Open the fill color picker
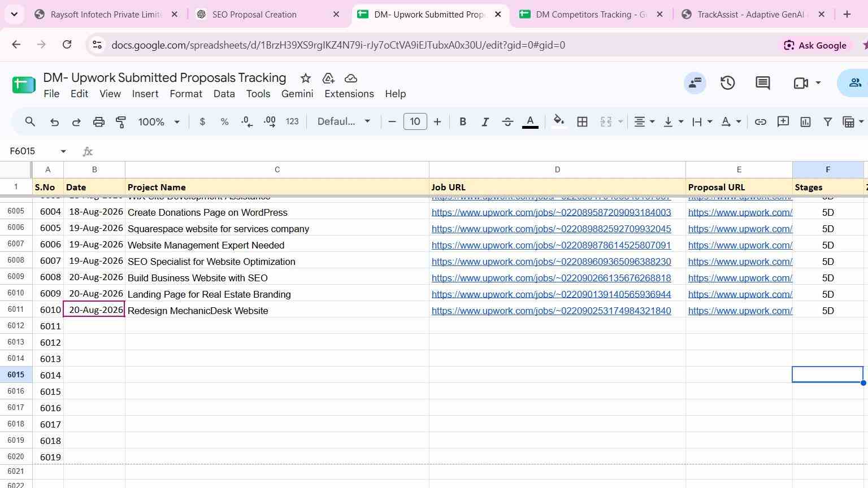This screenshot has width=868, height=488. (x=559, y=122)
